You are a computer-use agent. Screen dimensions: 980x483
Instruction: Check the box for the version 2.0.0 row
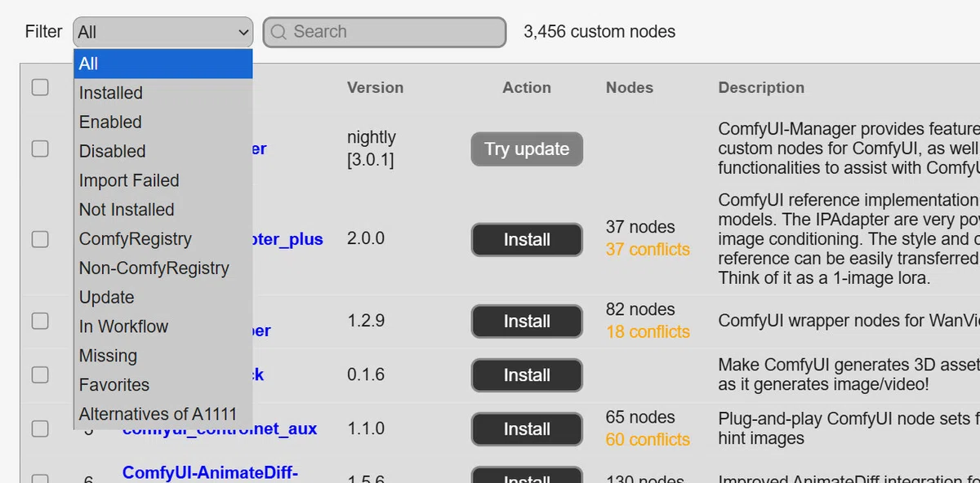point(40,239)
